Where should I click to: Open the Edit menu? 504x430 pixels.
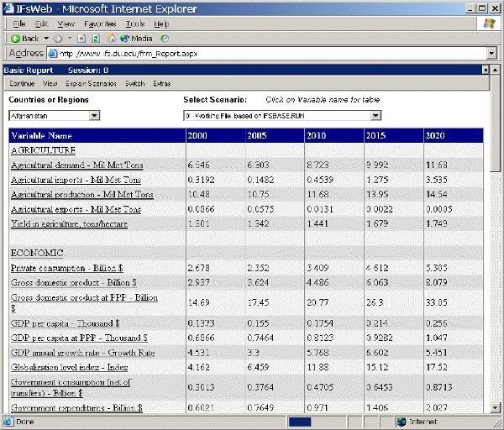[41, 24]
